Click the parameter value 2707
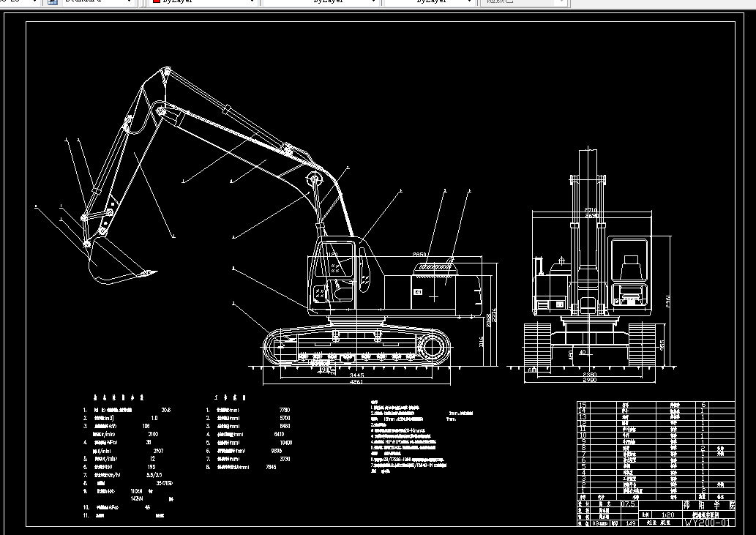 click(158, 451)
